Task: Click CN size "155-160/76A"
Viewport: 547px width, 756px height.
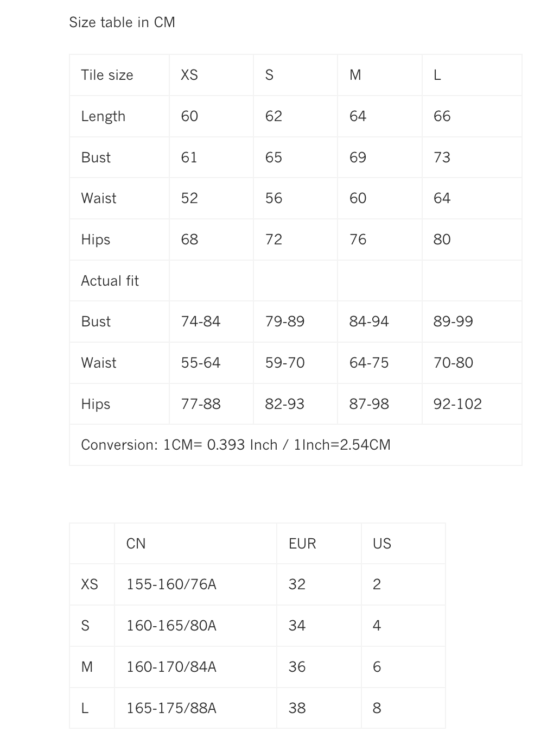Action: point(171,584)
